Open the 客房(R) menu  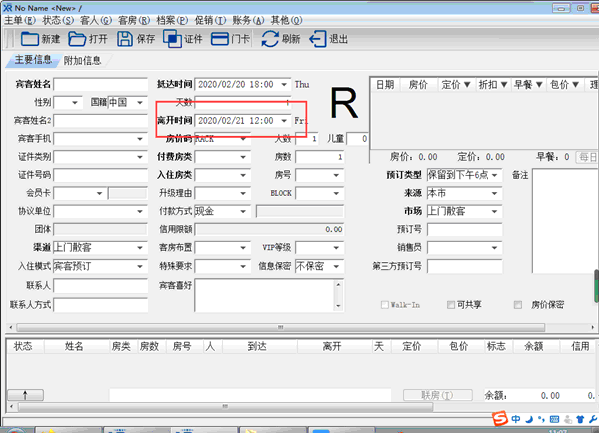click(134, 20)
